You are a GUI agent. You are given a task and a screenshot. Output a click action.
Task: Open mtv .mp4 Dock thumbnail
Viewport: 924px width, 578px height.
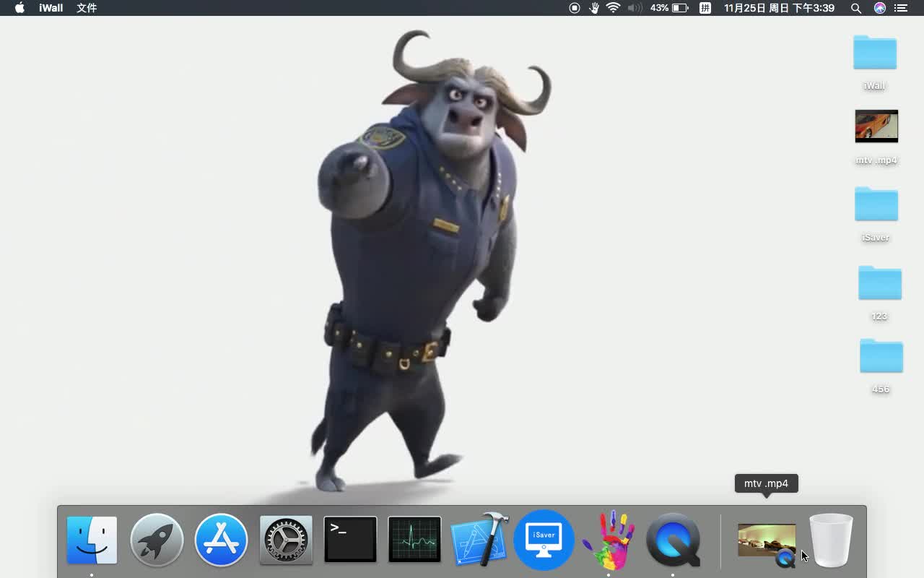coord(767,542)
